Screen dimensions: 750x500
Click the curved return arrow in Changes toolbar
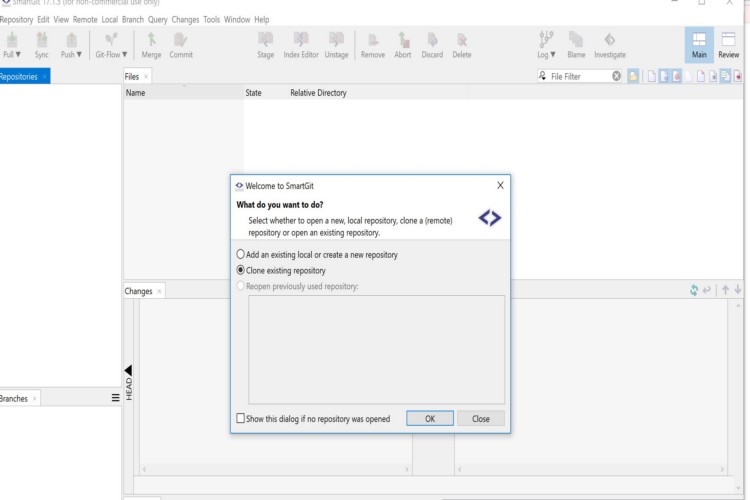tap(706, 290)
